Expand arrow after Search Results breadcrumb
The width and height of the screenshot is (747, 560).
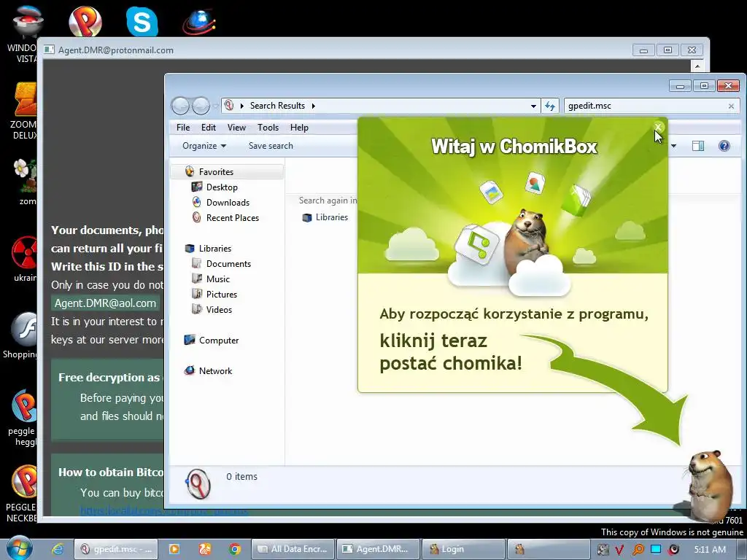[x=314, y=106]
